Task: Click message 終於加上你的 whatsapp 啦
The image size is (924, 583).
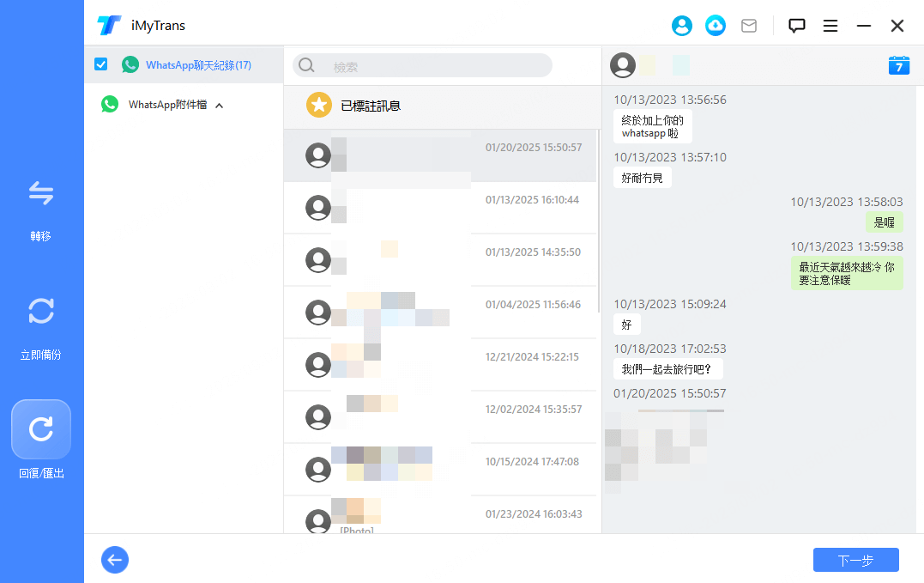Action: (652, 126)
